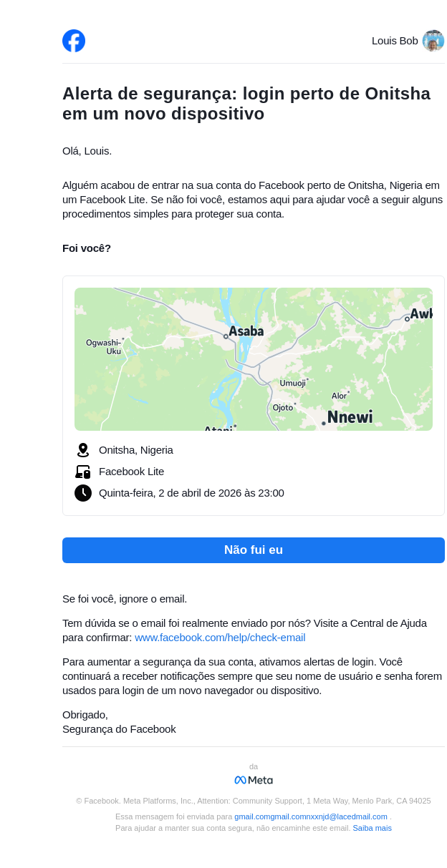Click the Umuoji label on the map

[292, 383]
